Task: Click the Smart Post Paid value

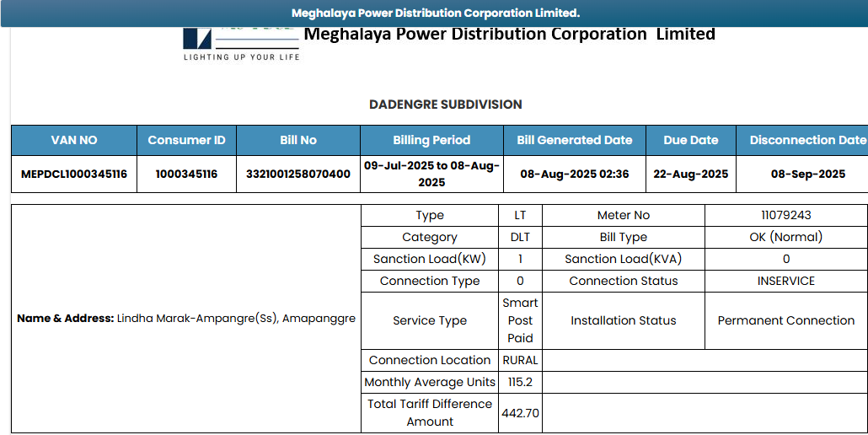Action: pyautogui.click(x=520, y=321)
